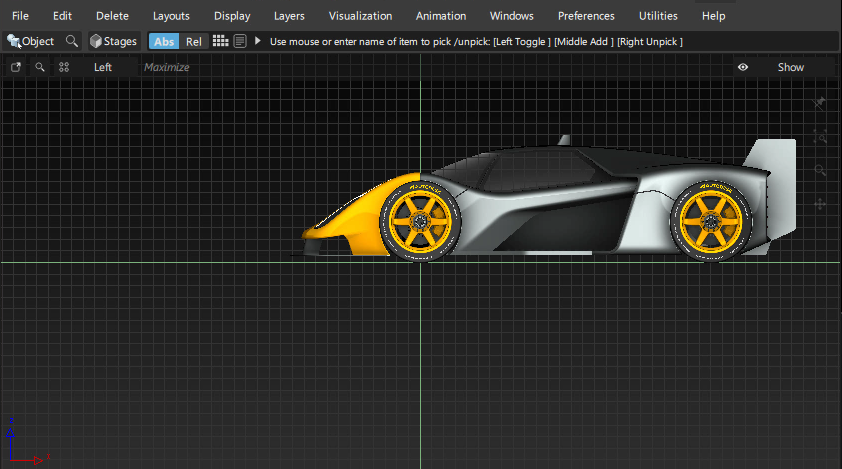842x469 pixels.
Task: Open the prompt history list icon
Action: [240, 41]
